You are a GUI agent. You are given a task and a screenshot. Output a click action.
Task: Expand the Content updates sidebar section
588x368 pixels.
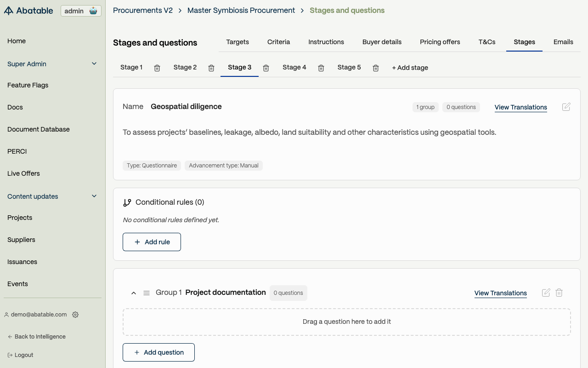click(94, 196)
